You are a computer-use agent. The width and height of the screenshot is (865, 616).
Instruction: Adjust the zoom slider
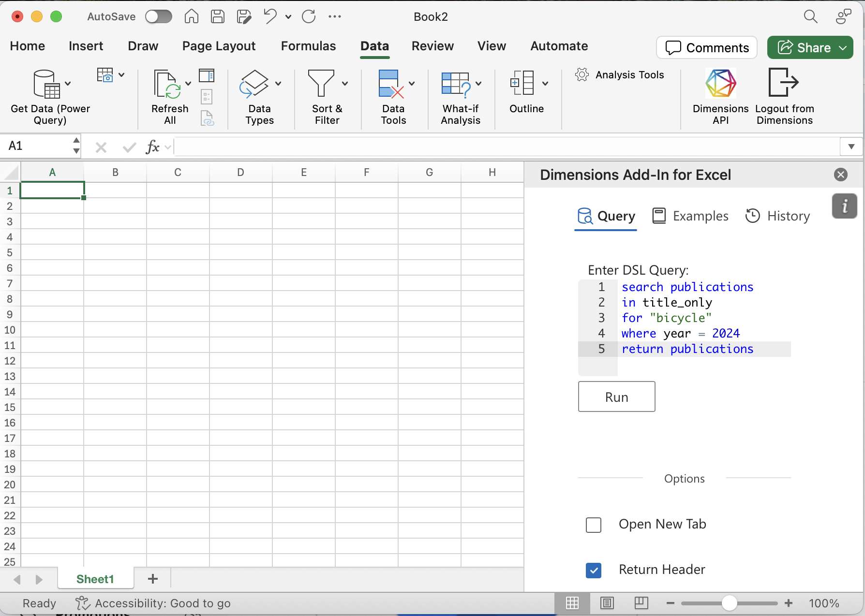coord(729,603)
